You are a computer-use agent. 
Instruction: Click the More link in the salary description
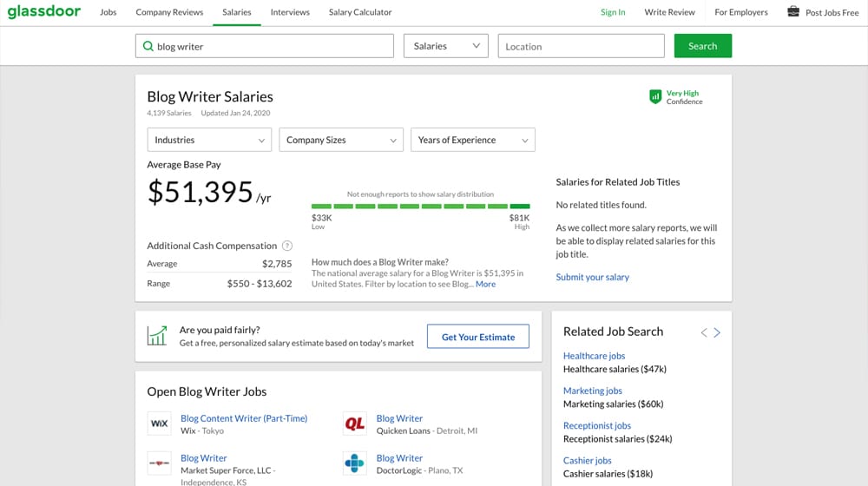pyautogui.click(x=485, y=284)
